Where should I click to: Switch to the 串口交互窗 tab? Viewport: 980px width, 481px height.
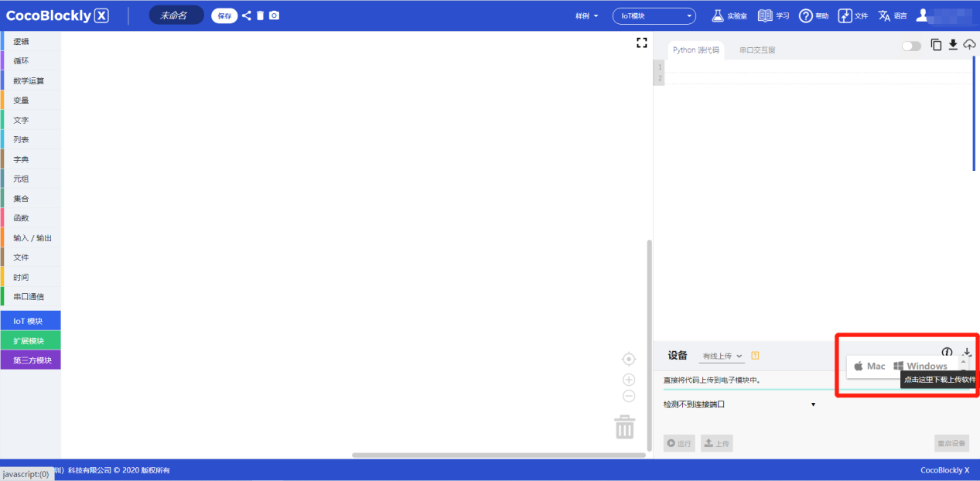coord(756,50)
